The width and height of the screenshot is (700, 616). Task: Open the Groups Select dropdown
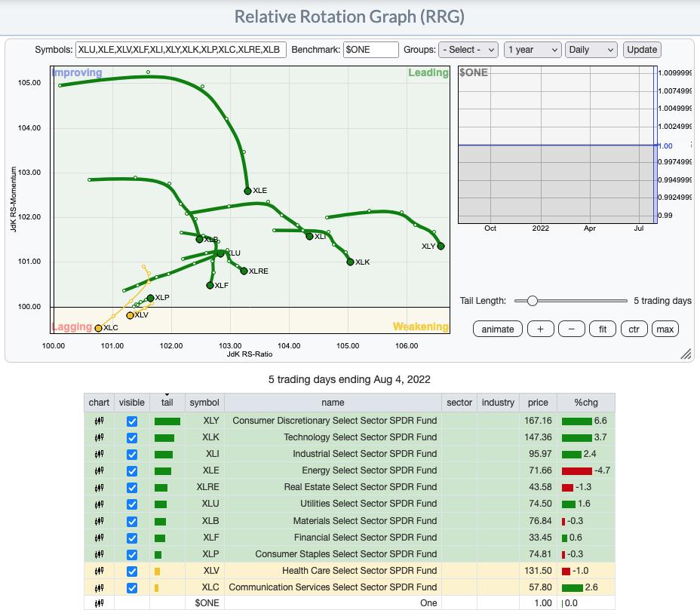tap(468, 50)
